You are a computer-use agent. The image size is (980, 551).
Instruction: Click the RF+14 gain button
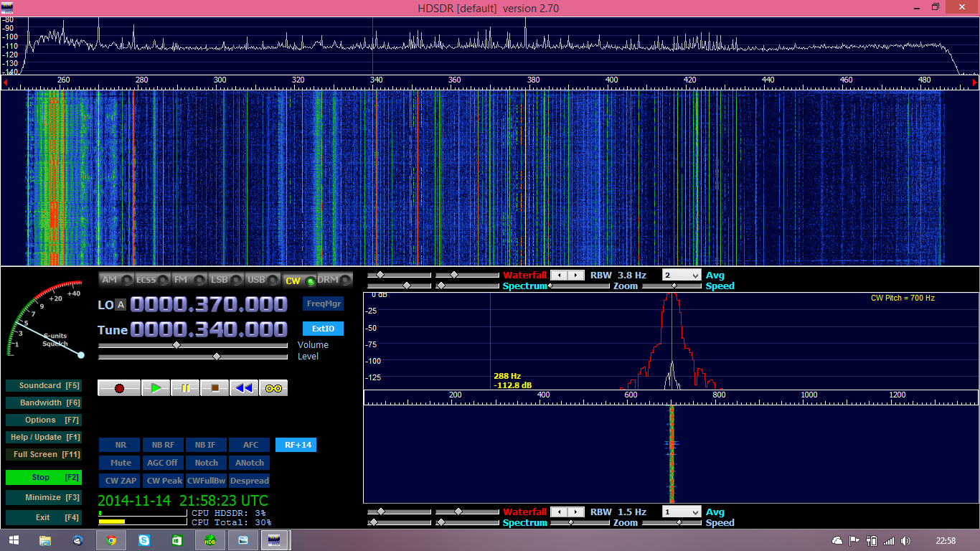coord(296,445)
